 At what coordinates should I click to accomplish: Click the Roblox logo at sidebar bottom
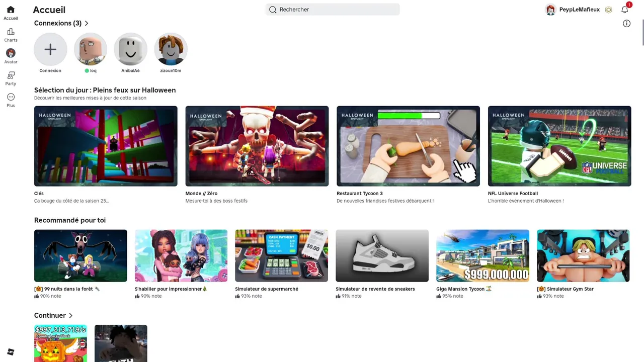tap(11, 351)
